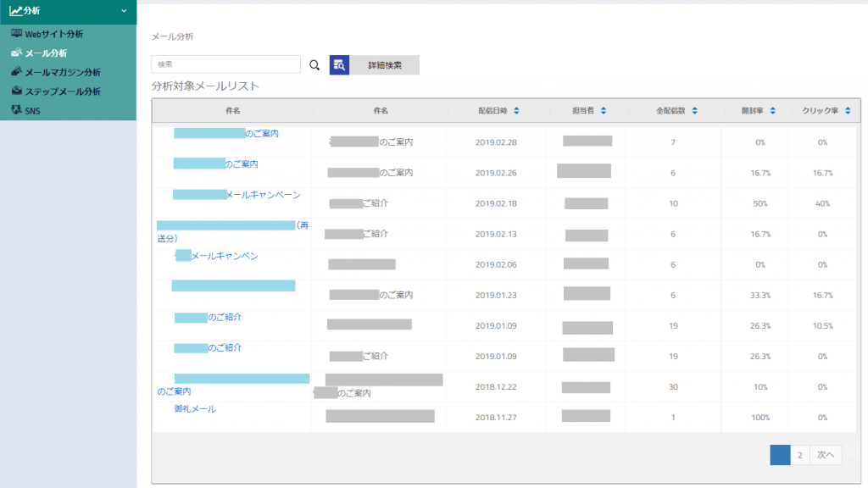Click the date 2019.02.13 cell
868x488 pixels.
point(496,234)
